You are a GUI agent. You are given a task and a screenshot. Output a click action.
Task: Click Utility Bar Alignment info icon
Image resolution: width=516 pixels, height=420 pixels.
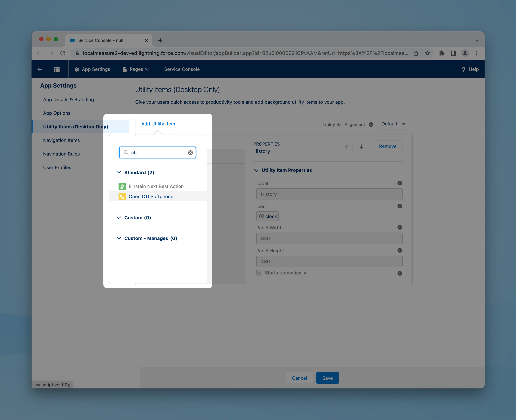[x=371, y=124]
